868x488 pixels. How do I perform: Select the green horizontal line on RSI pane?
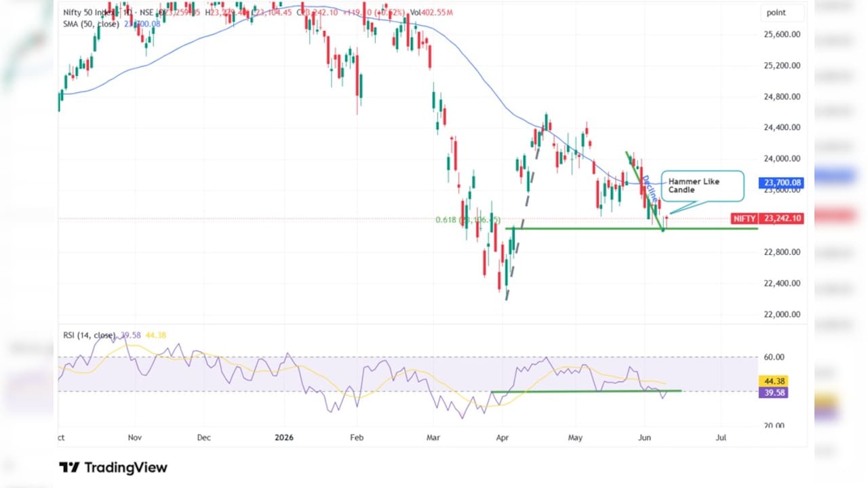[x=586, y=391]
